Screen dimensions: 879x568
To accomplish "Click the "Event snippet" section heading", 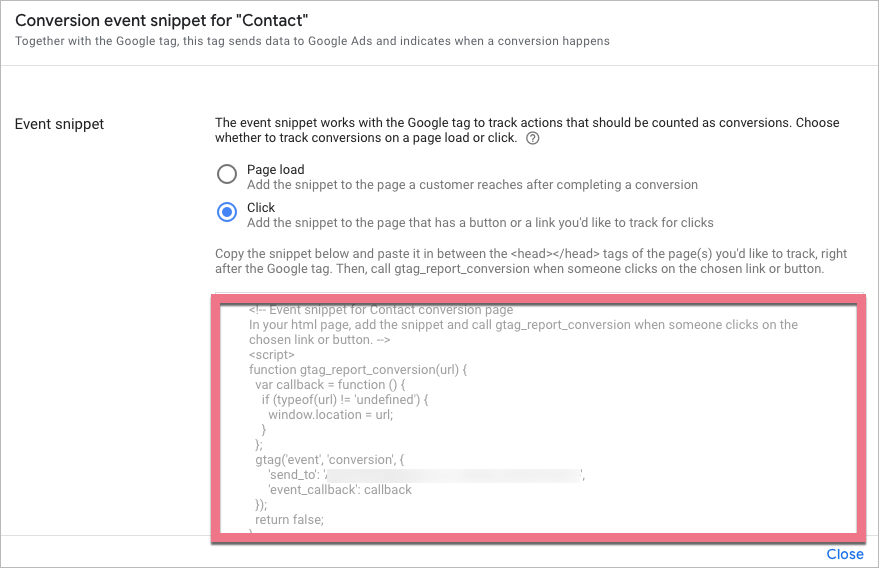I will tap(59, 124).
